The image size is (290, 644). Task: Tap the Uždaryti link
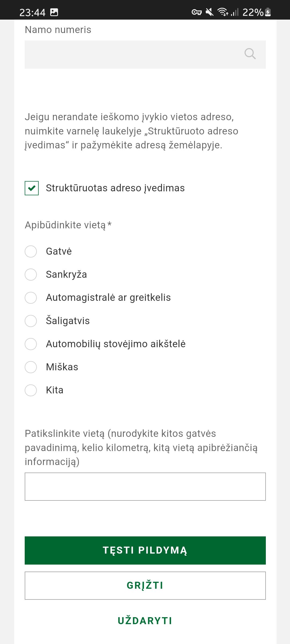[x=145, y=621]
